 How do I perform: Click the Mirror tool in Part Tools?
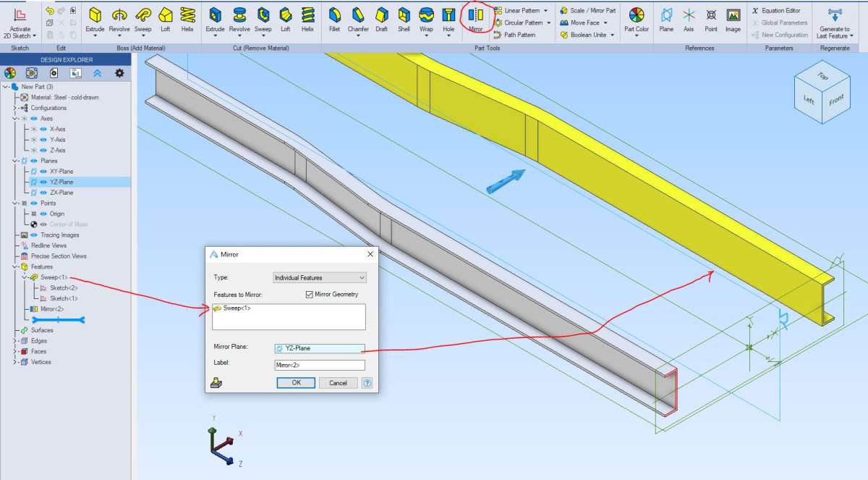point(475,18)
